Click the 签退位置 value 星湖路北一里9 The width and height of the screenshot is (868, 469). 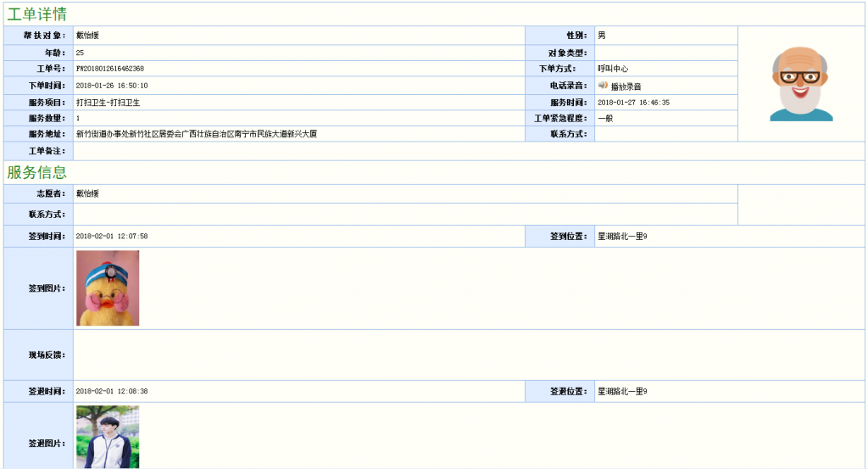tap(622, 392)
